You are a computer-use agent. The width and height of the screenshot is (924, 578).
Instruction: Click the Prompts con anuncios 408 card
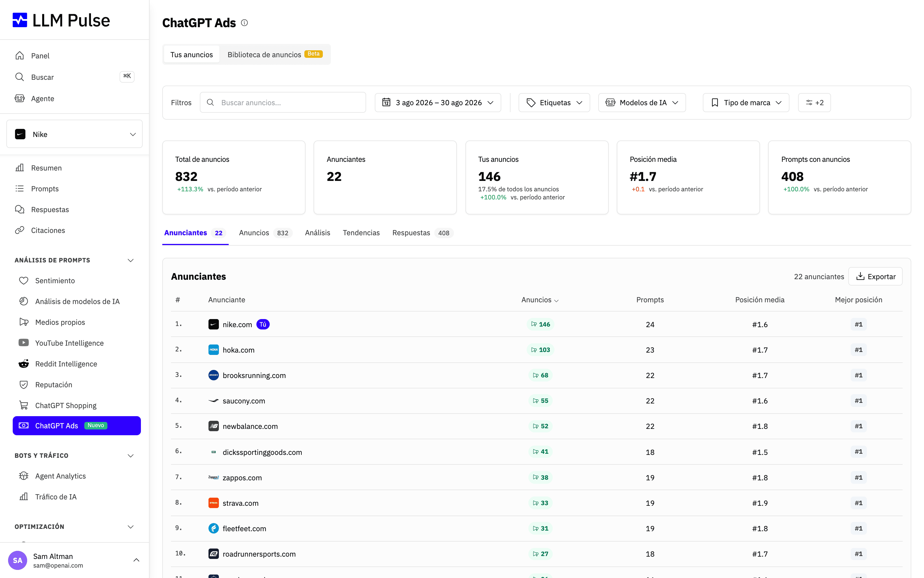pyautogui.click(x=839, y=177)
